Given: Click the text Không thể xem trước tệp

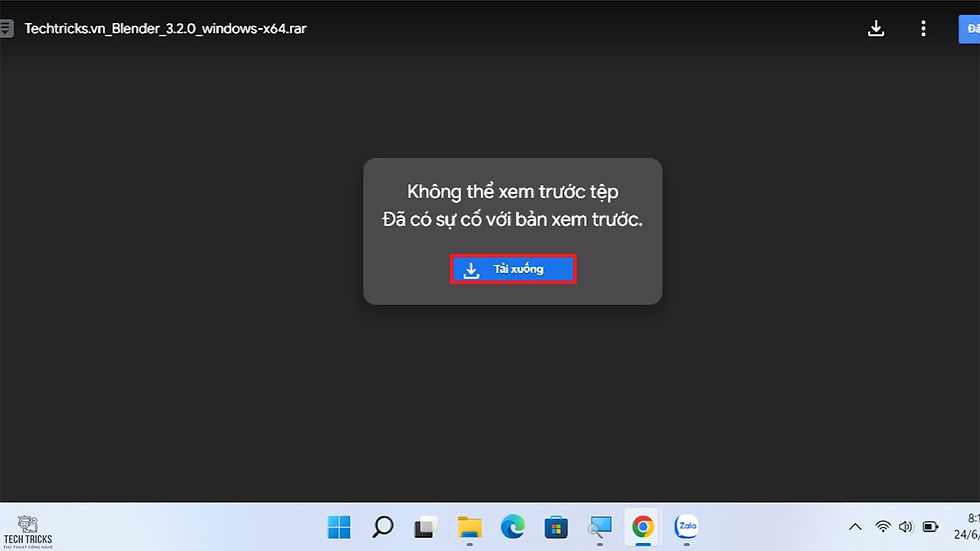Looking at the screenshot, I should [x=512, y=192].
